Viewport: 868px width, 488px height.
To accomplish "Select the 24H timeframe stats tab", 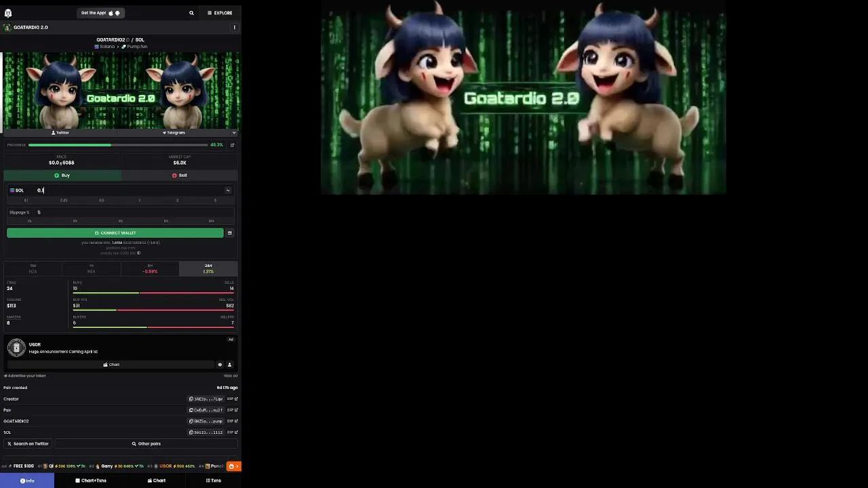I will 208,268.
